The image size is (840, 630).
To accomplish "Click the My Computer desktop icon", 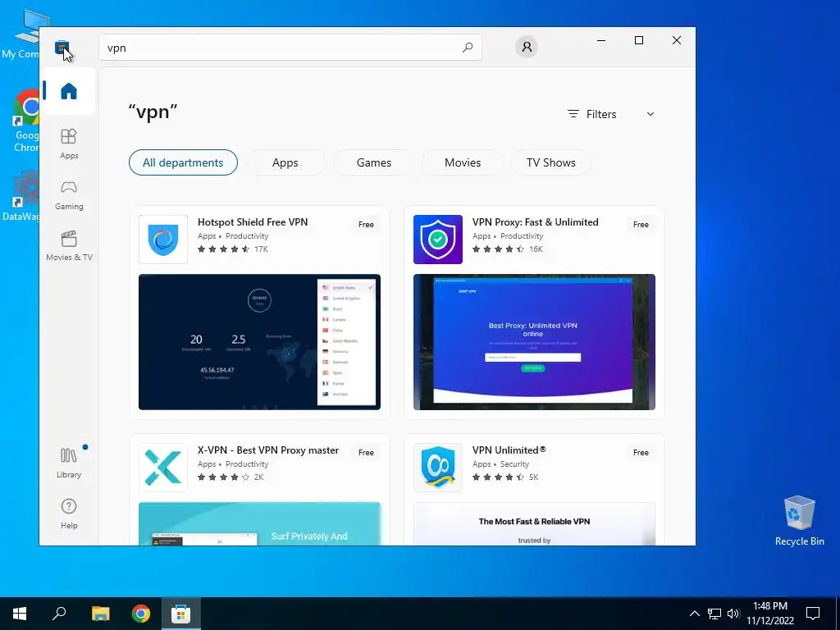I will (24, 34).
